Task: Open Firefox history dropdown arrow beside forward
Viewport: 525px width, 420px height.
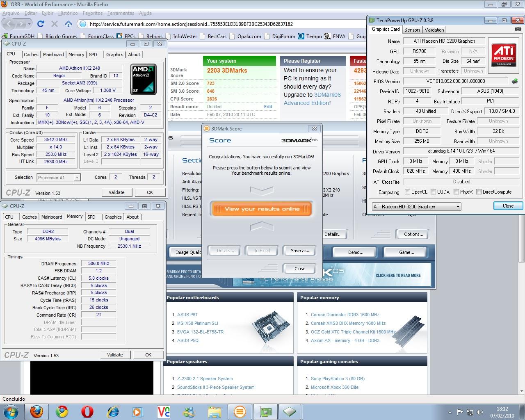Action: [29, 24]
